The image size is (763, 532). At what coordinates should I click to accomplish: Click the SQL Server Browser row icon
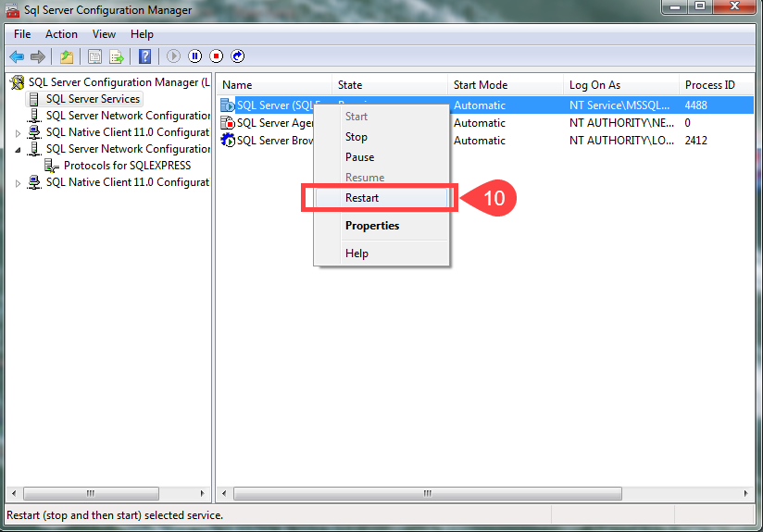[x=227, y=140]
